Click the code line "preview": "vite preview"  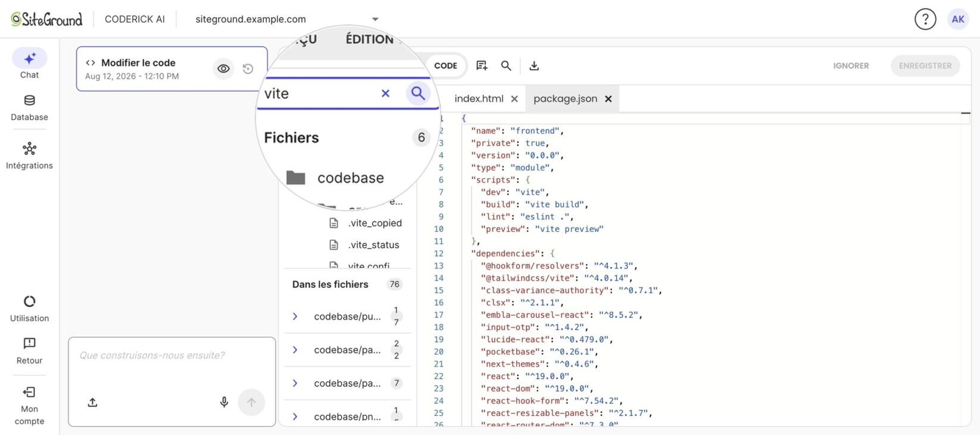pos(542,229)
